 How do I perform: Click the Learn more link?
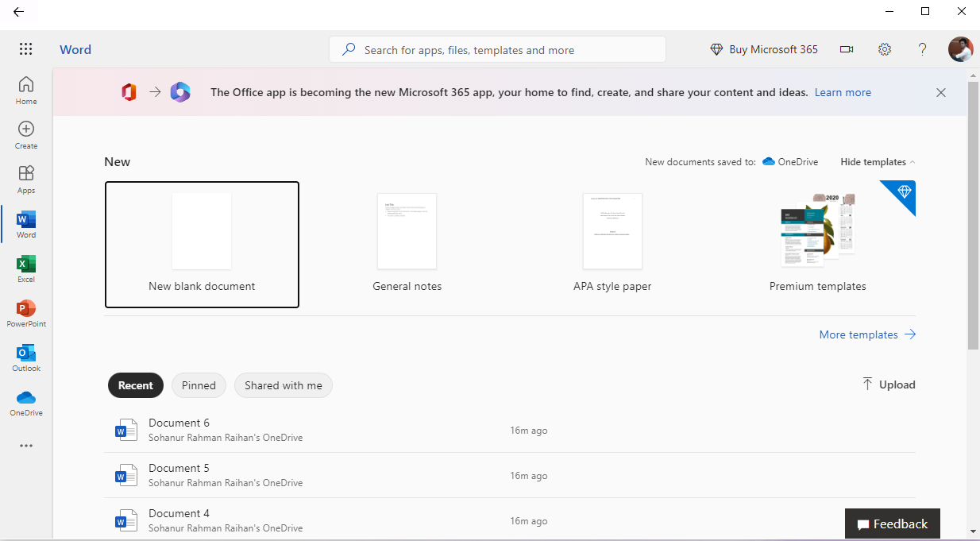[x=843, y=92]
